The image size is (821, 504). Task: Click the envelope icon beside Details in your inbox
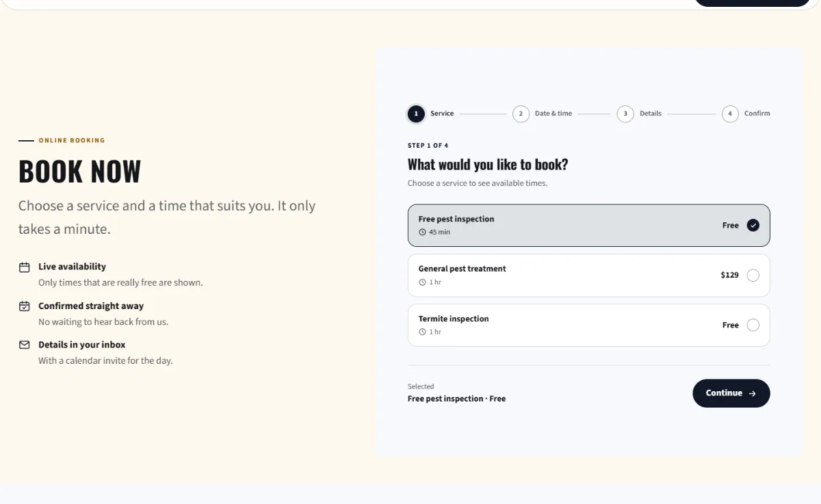tap(25, 345)
